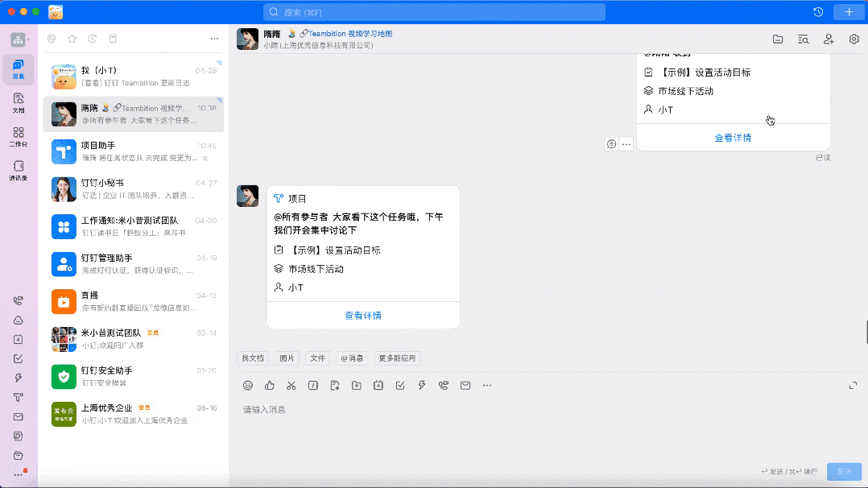
Task: Click 查看详情 link on the project card
Action: [363, 316]
